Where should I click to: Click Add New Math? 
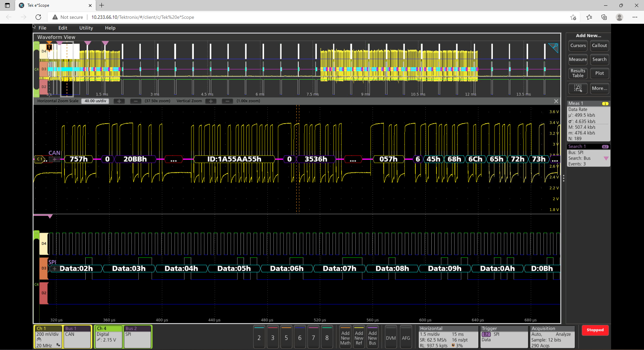click(x=345, y=337)
